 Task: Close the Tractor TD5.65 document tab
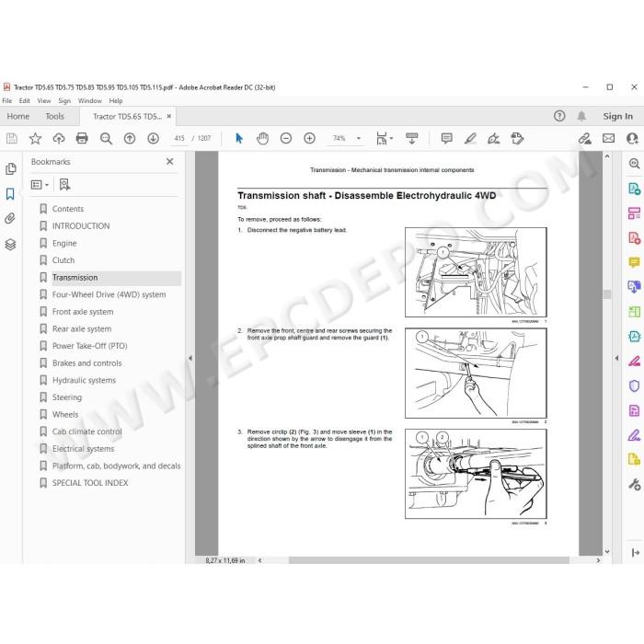tap(168, 116)
